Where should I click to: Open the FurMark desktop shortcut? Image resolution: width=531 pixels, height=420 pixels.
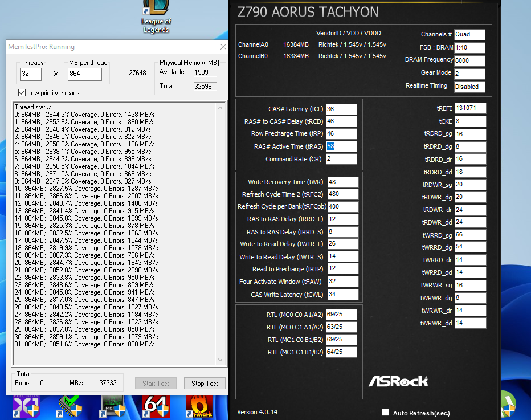199,406
